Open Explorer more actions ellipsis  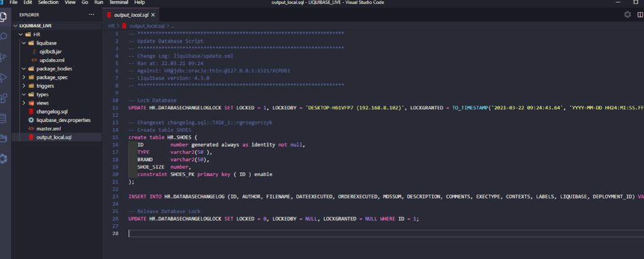point(92,14)
